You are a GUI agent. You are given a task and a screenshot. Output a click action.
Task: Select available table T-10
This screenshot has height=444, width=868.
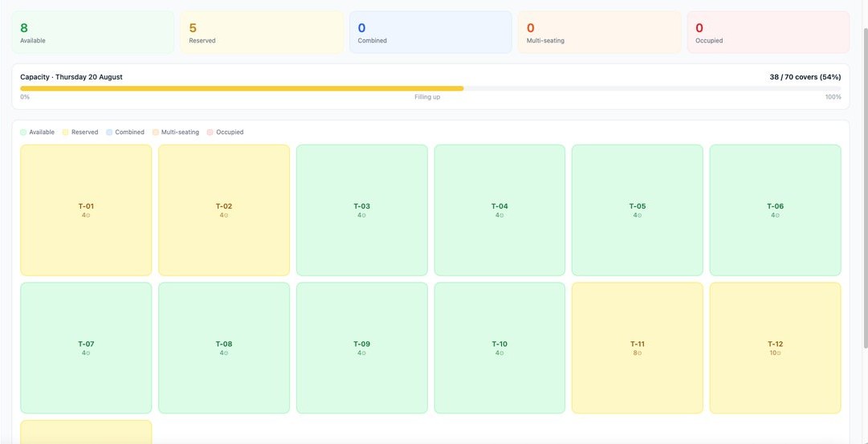coord(499,348)
